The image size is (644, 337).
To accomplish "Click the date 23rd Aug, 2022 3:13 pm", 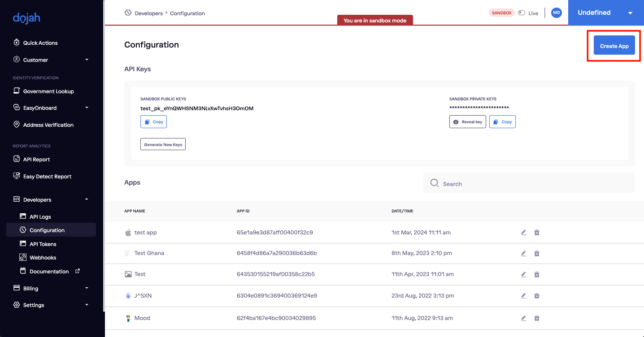I will (423, 296).
